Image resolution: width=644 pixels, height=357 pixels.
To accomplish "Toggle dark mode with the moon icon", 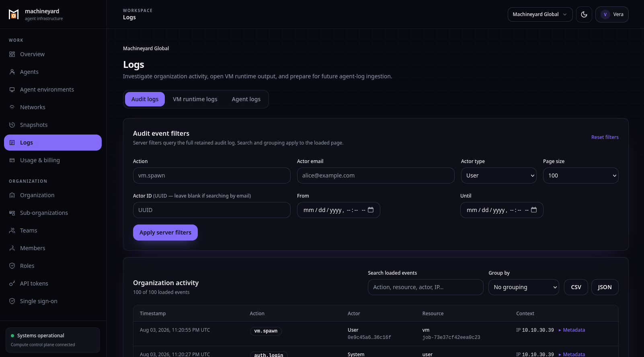I will (x=584, y=14).
